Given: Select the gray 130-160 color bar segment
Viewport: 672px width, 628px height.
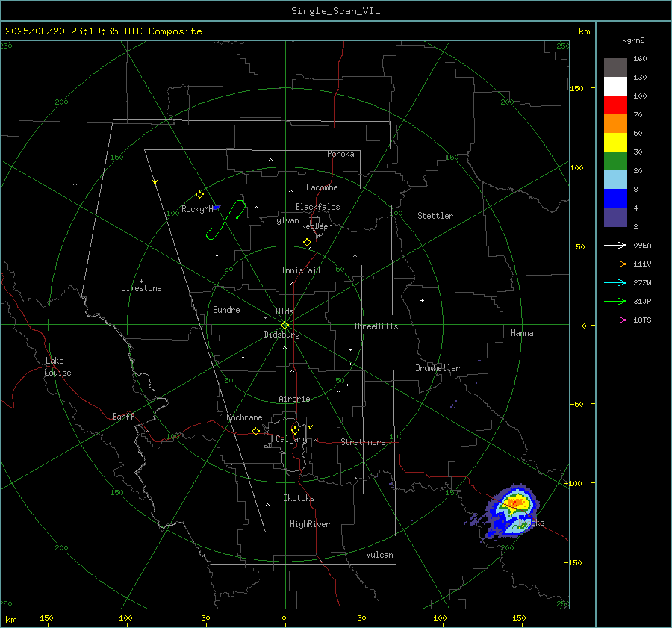Looking at the screenshot, I should click(615, 68).
